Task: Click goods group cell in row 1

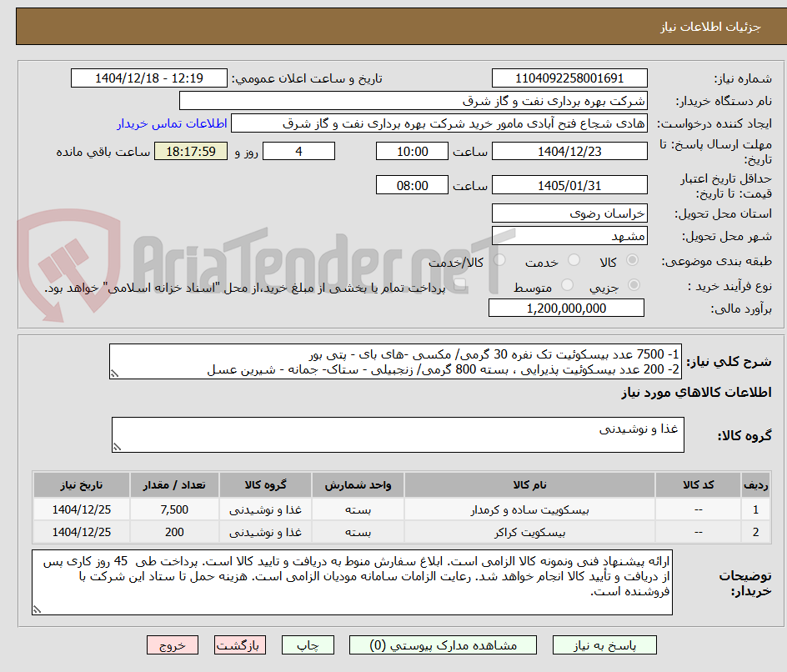Action: tap(265, 510)
